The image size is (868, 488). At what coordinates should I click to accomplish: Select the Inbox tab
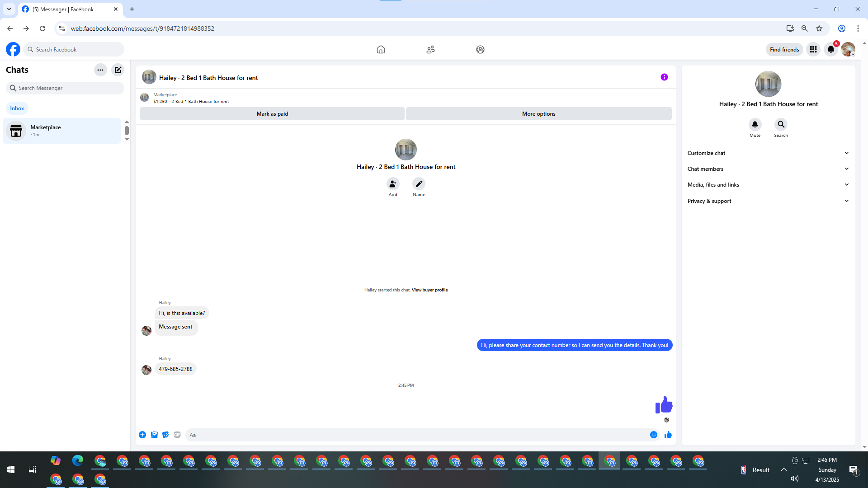tap(17, 108)
